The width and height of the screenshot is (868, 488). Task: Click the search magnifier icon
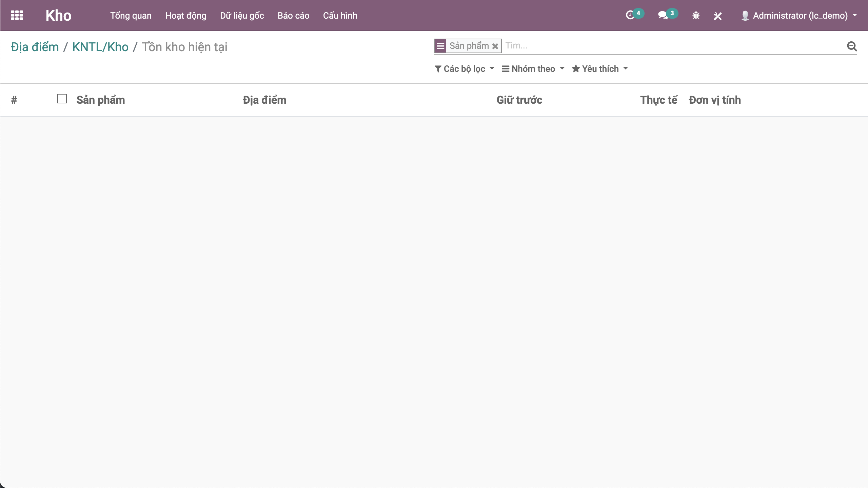[852, 46]
